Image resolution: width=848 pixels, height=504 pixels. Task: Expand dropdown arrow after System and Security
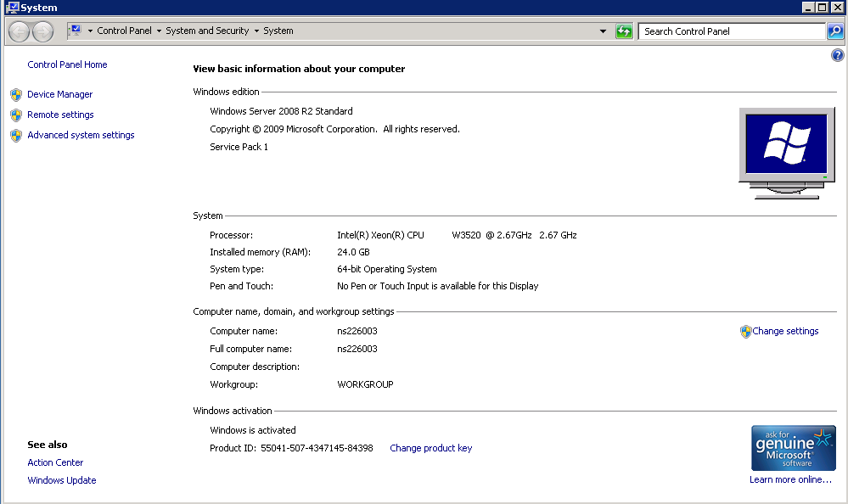(x=256, y=31)
